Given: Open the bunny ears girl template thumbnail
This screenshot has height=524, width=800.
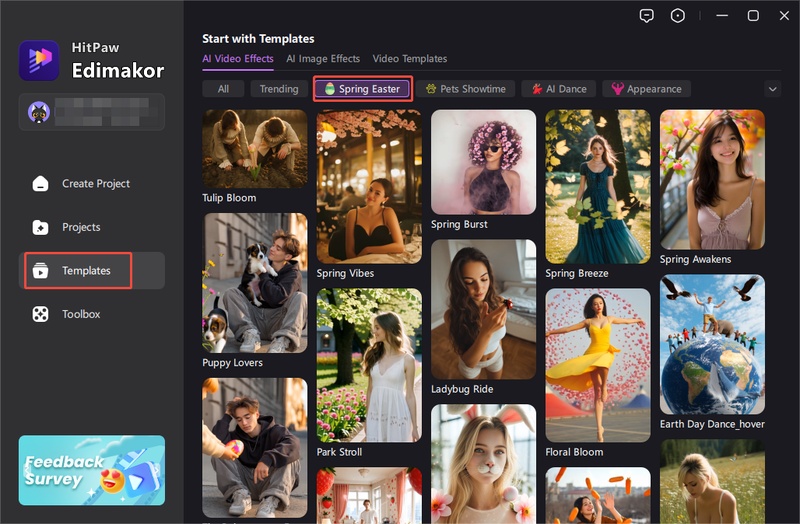Looking at the screenshot, I should (x=483, y=464).
